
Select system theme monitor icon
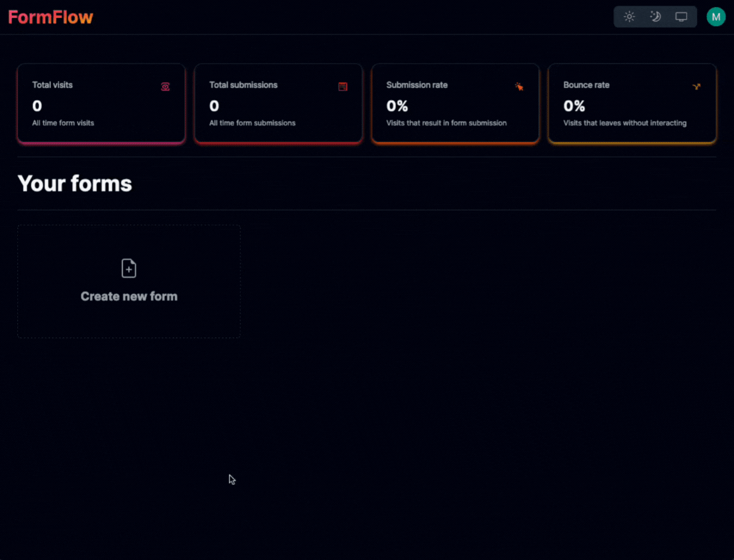tap(681, 17)
